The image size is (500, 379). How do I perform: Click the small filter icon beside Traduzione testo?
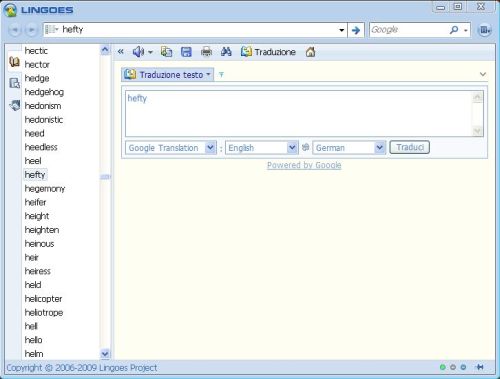[x=221, y=75]
